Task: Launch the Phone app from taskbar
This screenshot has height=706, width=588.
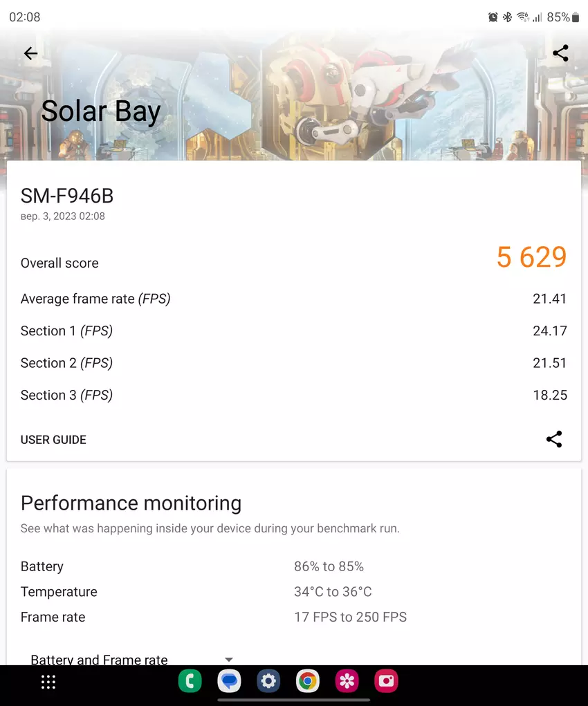Action: click(190, 682)
